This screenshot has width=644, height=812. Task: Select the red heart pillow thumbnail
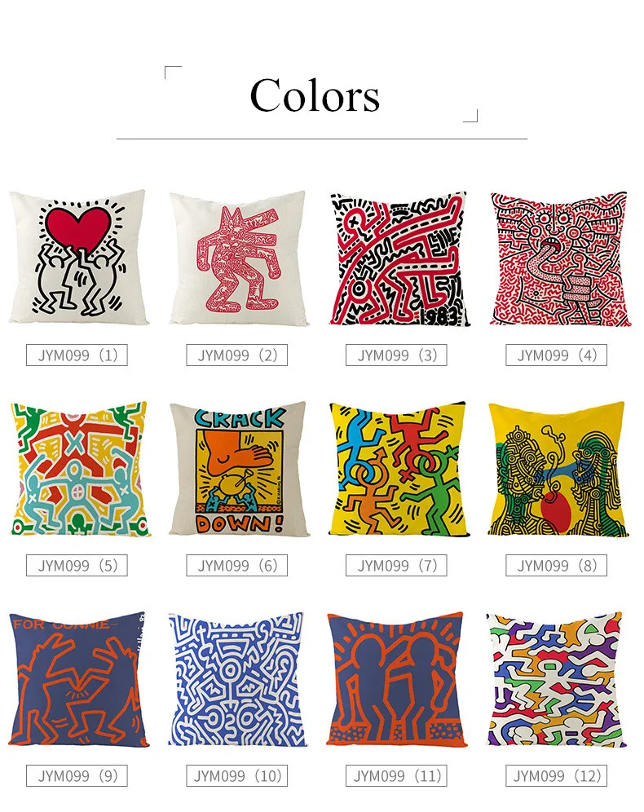78,258
